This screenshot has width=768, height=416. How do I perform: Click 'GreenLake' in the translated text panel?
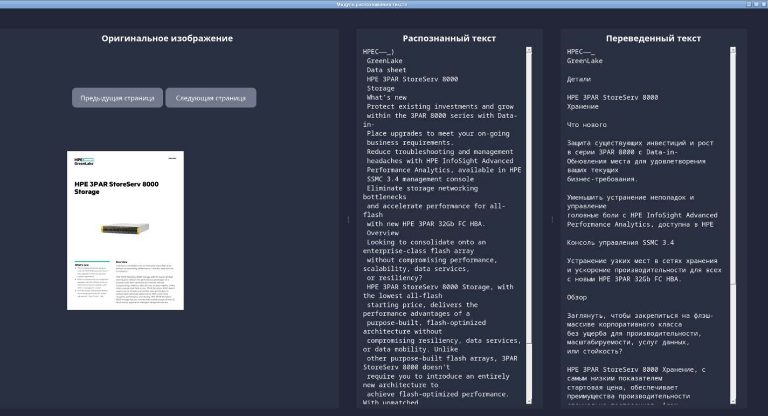tap(585, 61)
